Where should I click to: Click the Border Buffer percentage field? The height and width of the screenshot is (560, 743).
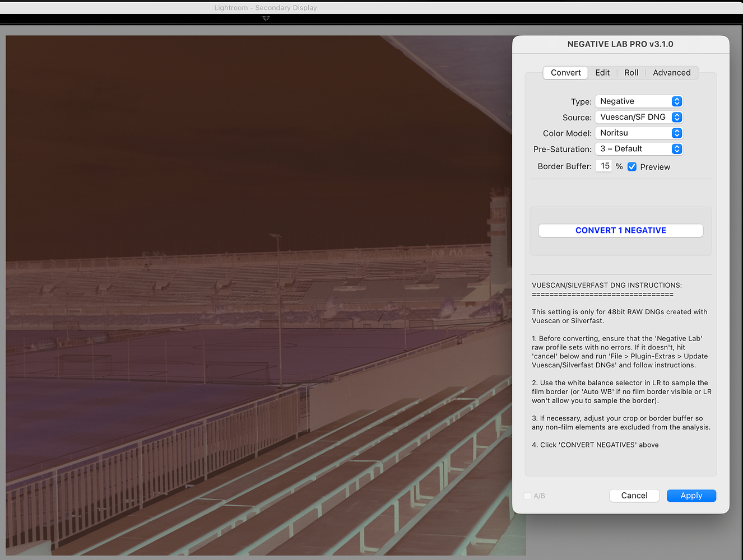pyautogui.click(x=603, y=165)
